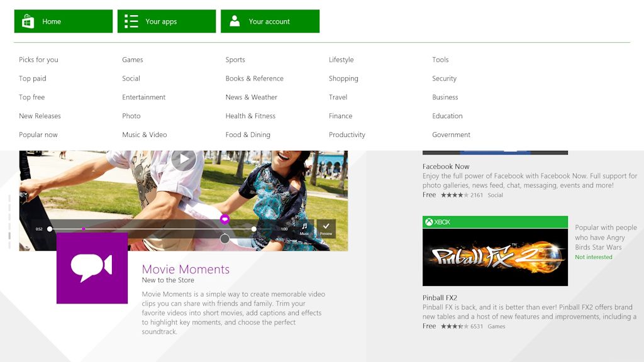Click the Pinball FX2 app title

coord(440,297)
